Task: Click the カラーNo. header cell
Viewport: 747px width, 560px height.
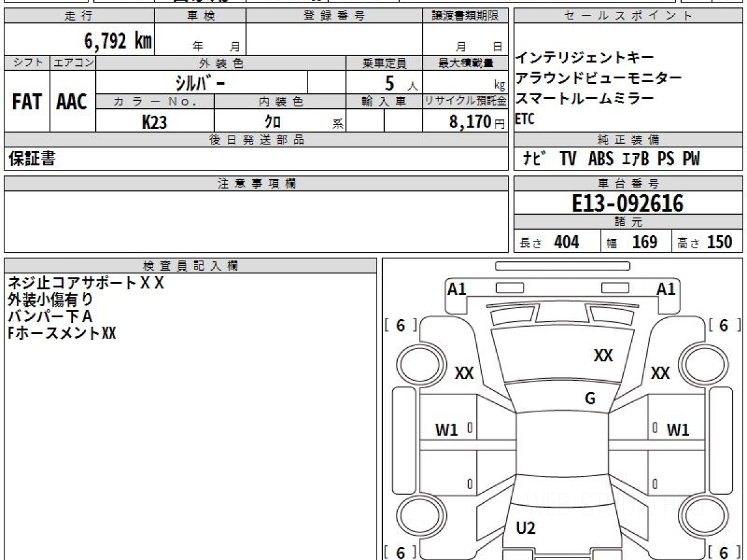Action: coord(155,101)
